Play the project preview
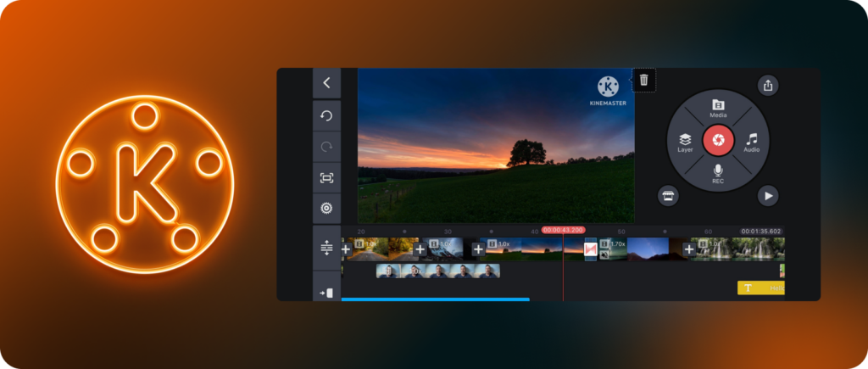This screenshot has width=868, height=369. click(x=768, y=195)
